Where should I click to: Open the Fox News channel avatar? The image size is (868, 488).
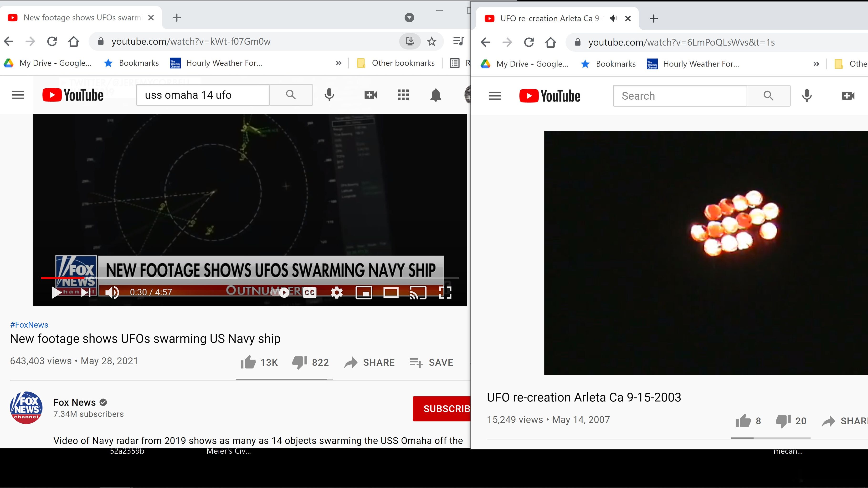pos(26,407)
